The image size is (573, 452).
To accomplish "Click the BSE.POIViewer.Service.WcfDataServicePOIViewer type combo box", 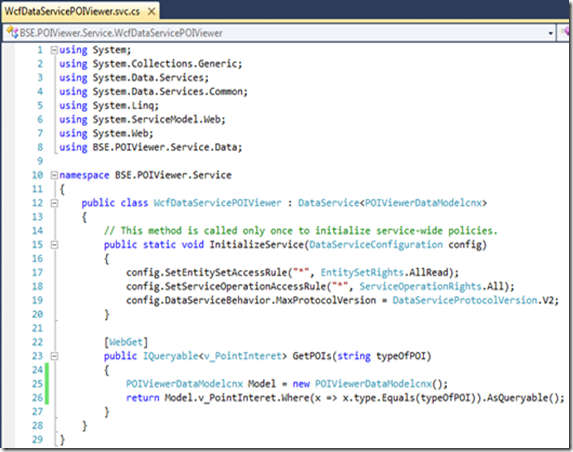I will pyautogui.click(x=279, y=33).
